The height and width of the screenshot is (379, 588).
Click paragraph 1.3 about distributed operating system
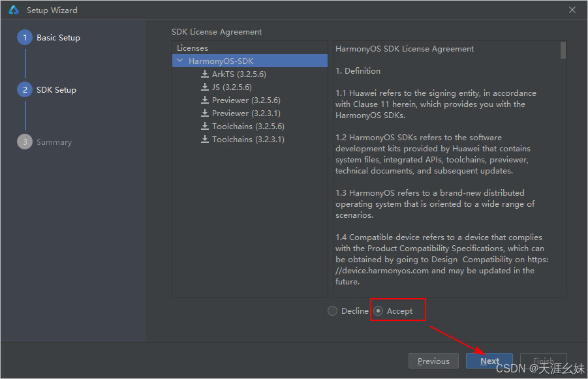coord(435,204)
